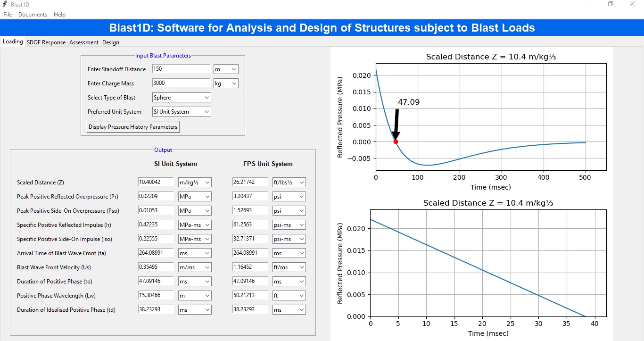This screenshot has height=341, width=644.
Task: Open FPS ms dropdown for Idealised Positive Phase
Action: pyautogui.click(x=289, y=310)
